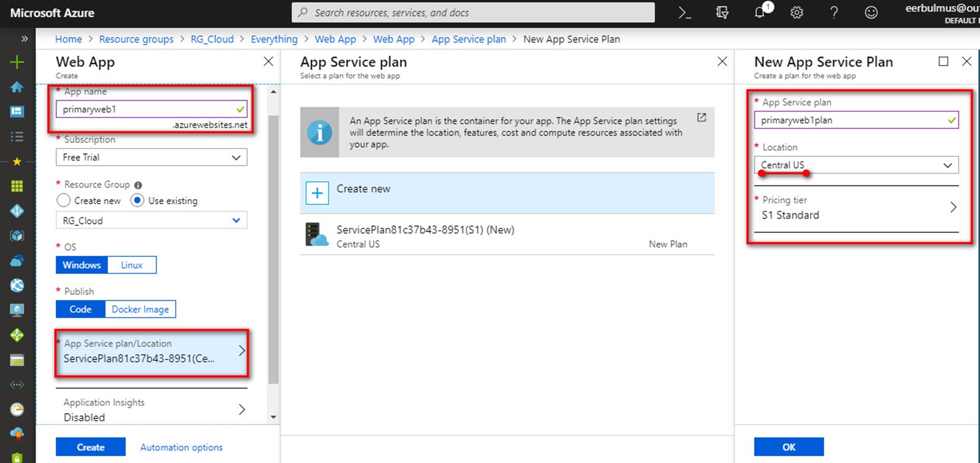The image size is (980, 463).
Task: Maximize the New App Service Plan blade
Action: click(943, 61)
